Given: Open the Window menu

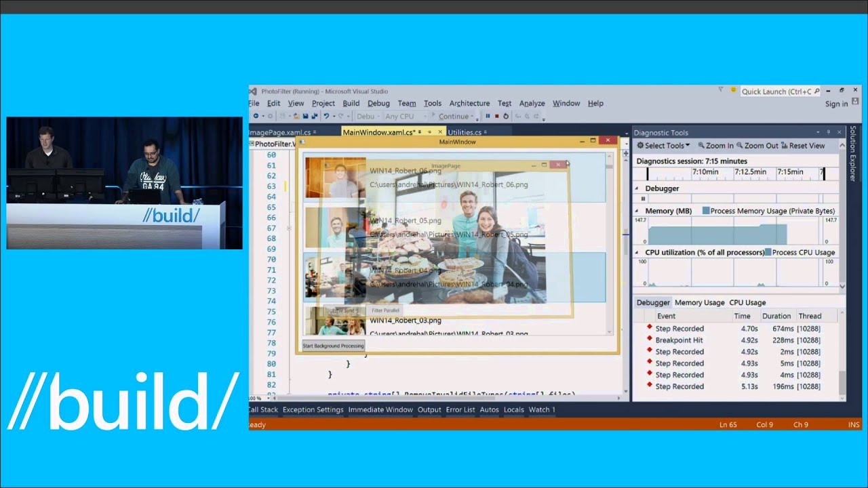Looking at the screenshot, I should (x=566, y=103).
